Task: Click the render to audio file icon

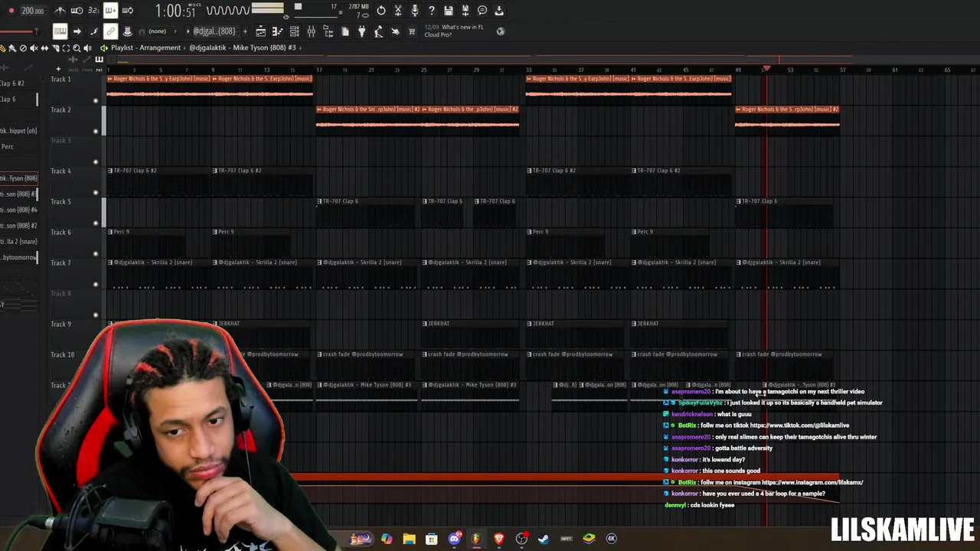Action: tap(465, 11)
